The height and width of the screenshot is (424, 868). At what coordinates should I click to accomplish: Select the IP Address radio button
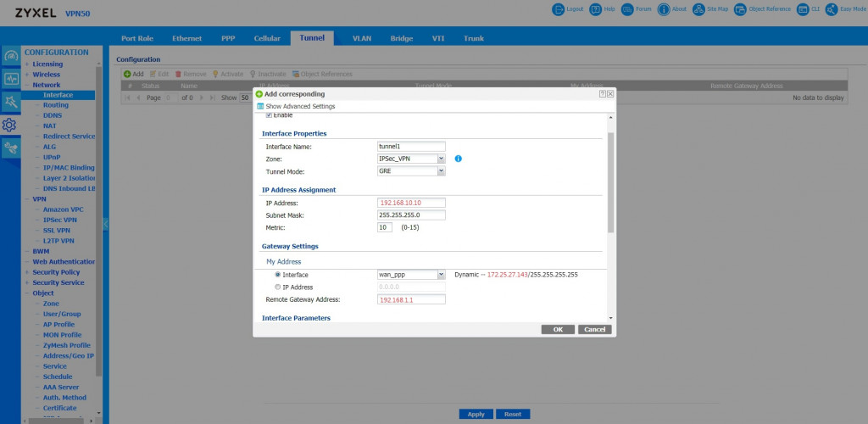(x=278, y=287)
